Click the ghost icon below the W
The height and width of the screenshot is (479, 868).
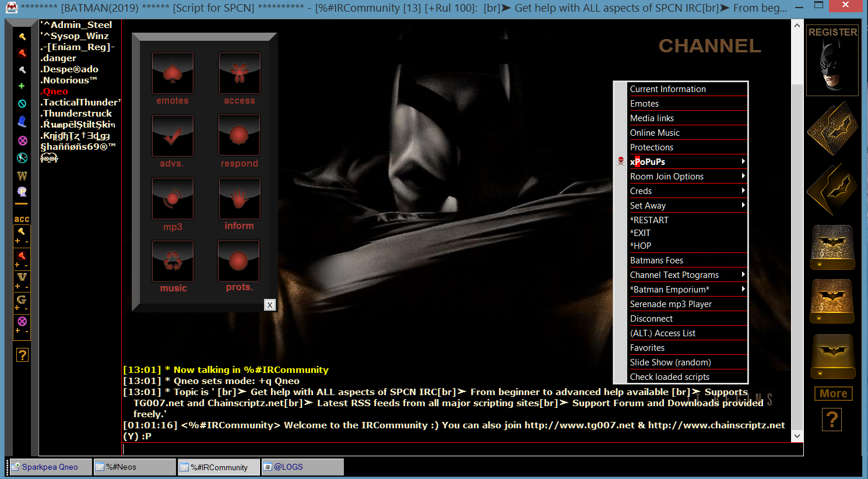[22, 192]
